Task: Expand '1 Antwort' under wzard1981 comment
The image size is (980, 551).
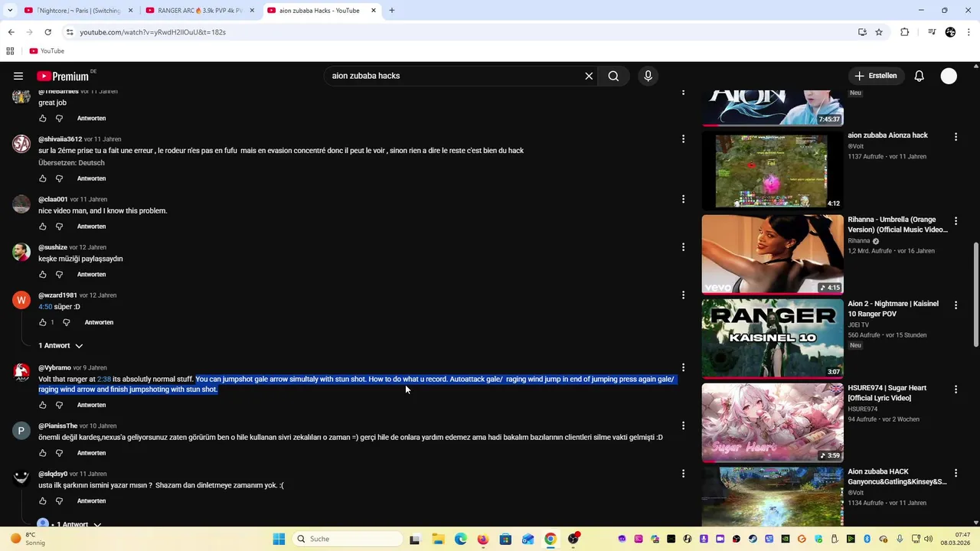Action: pyautogui.click(x=60, y=346)
